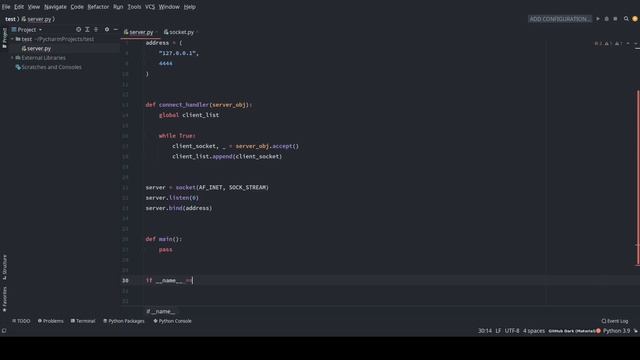Click the tool windows quick-access icon
This screenshot has width=640, height=360.
[4, 331]
